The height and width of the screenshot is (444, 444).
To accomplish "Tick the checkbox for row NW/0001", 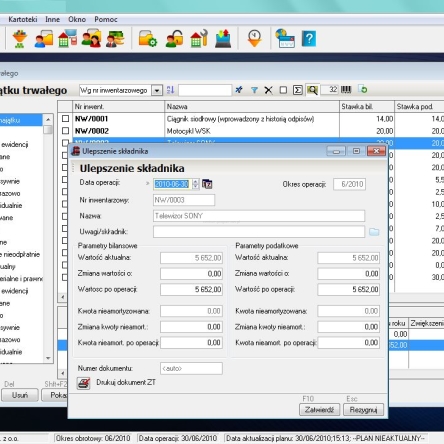I will tap(66, 119).
